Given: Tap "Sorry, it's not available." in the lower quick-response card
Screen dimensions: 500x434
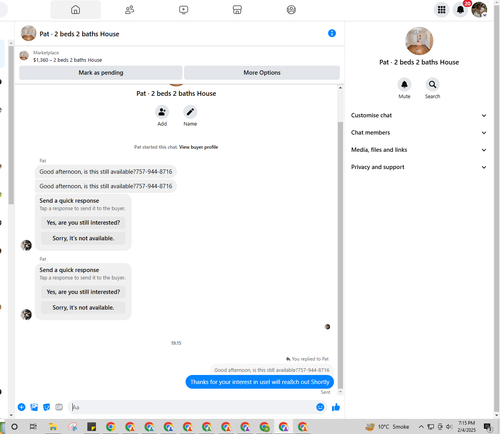Looking at the screenshot, I should click(83, 307).
